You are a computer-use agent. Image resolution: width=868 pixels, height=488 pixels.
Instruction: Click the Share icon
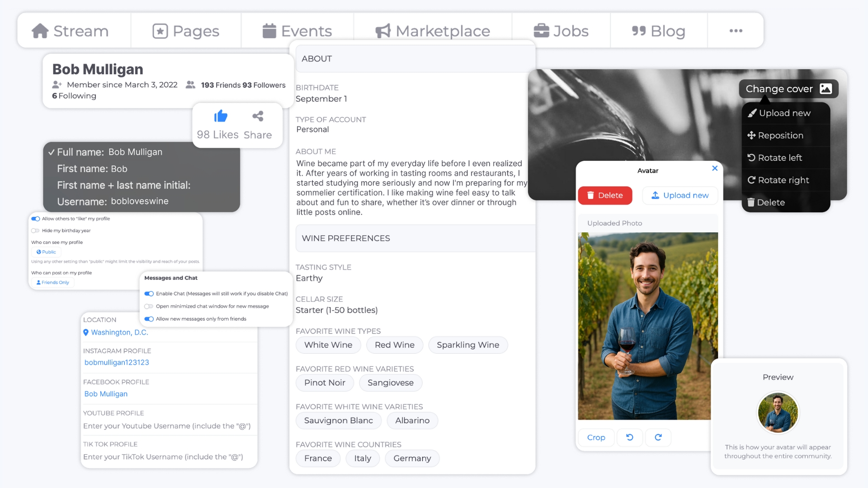(258, 116)
